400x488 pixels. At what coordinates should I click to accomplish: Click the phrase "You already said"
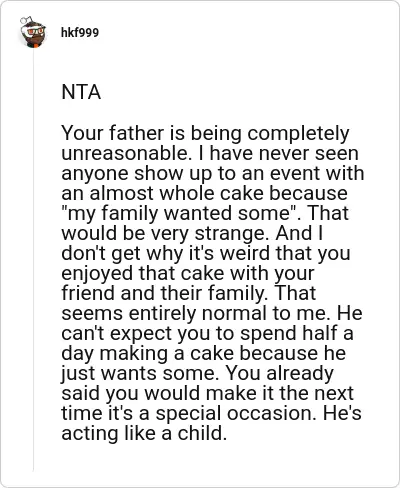pos(280,374)
